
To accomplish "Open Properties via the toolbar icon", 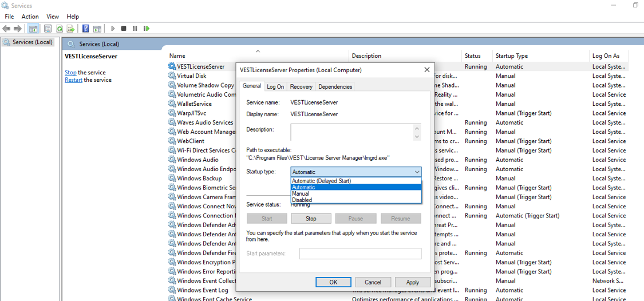I will tap(48, 29).
